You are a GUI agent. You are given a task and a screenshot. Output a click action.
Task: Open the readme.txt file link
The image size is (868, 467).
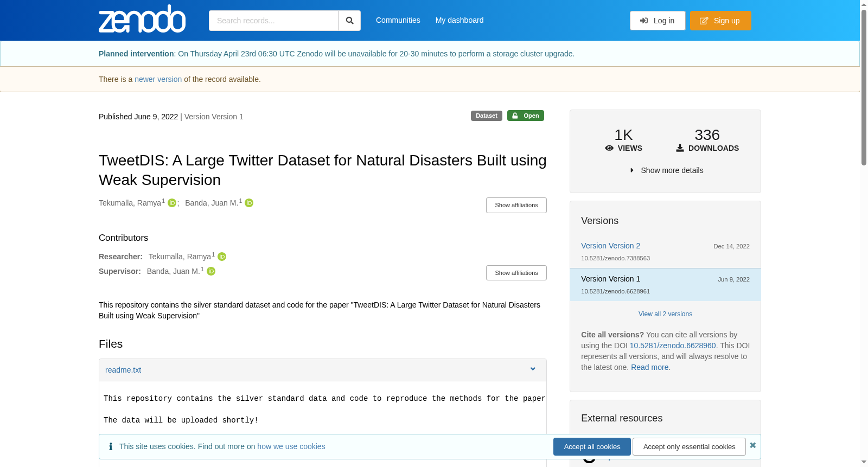coord(123,370)
